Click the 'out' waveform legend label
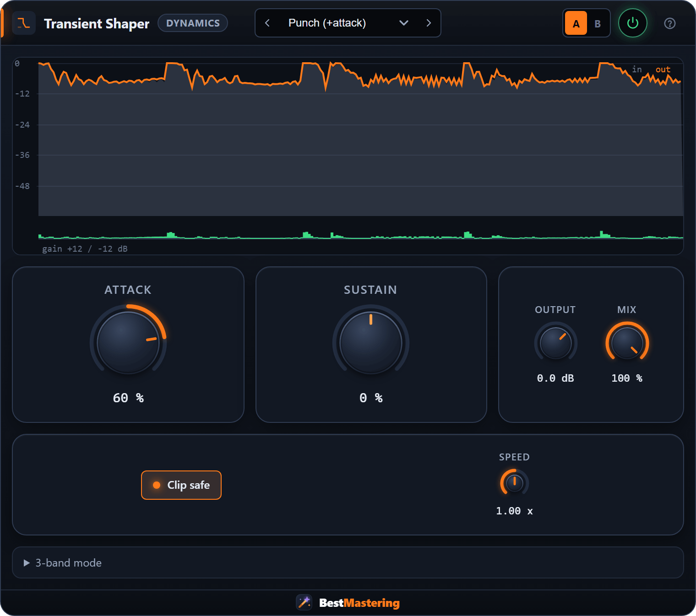 (x=663, y=69)
